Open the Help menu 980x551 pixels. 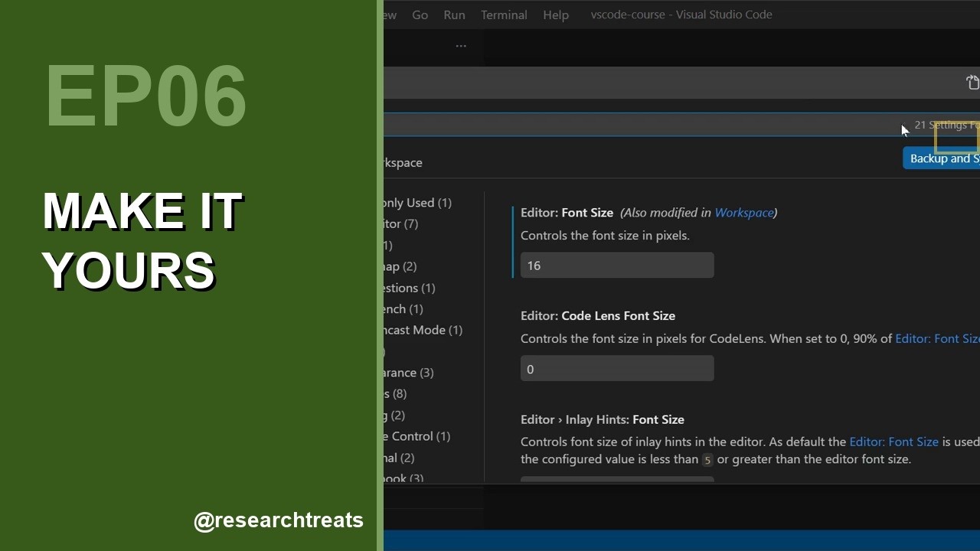(x=556, y=15)
